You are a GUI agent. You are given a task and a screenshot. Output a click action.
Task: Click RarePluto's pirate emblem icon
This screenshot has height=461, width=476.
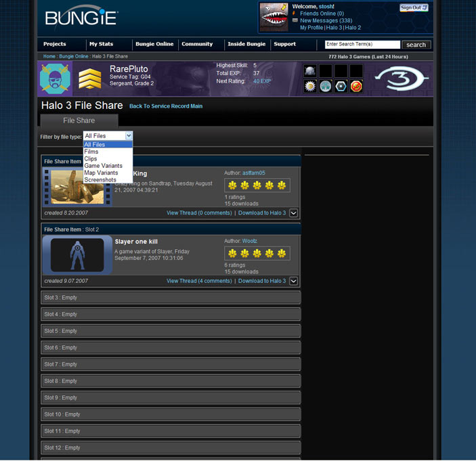pyautogui.click(x=55, y=79)
